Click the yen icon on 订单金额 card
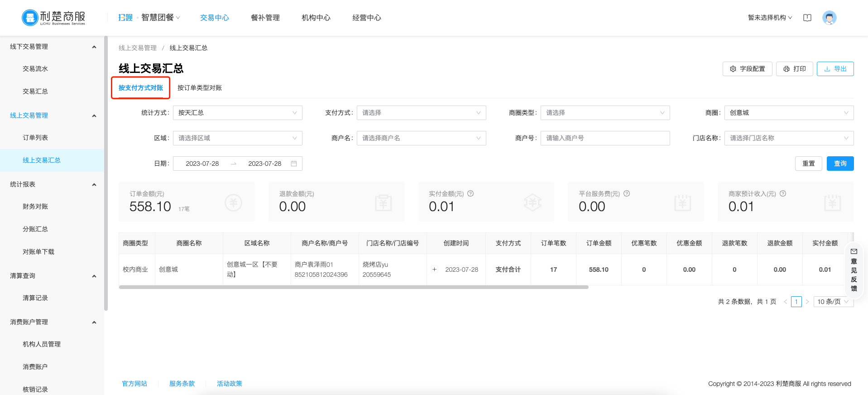This screenshot has width=868, height=395. point(234,202)
